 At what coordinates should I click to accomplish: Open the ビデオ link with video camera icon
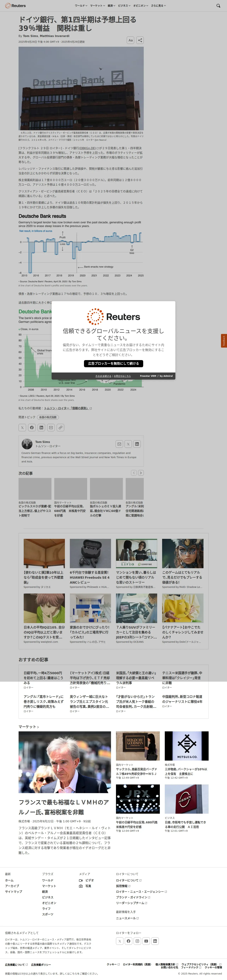coord(86,880)
